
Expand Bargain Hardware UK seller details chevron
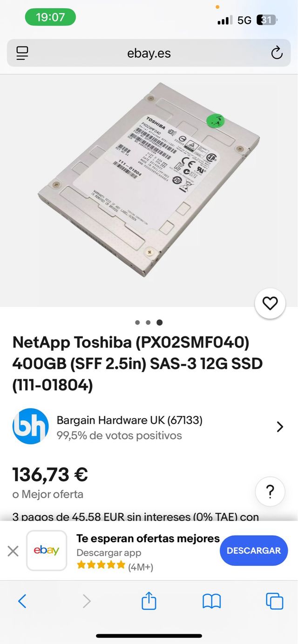[x=280, y=427]
